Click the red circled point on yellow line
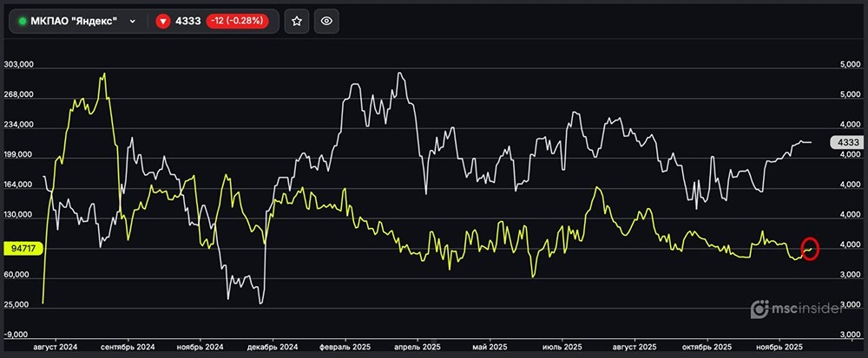This screenshot has height=358, width=868. pos(811,248)
